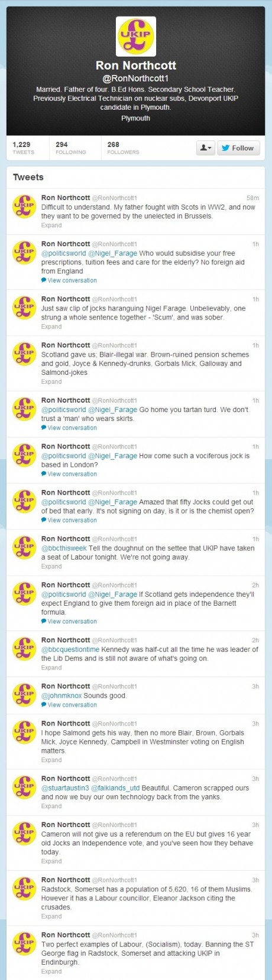Expand the tweet about jocks haranguing Nigel Farage
The width and height of the screenshot is (272, 980).
click(x=51, y=326)
